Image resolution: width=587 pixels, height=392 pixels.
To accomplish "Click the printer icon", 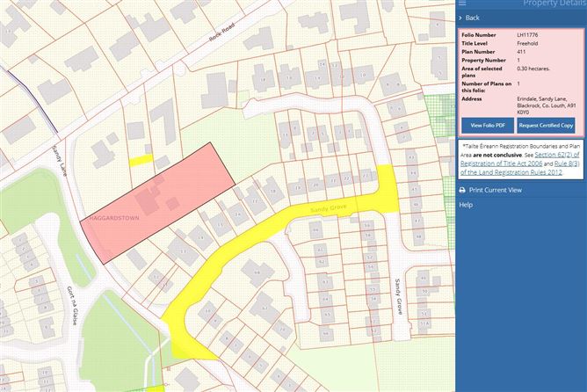I will pos(462,190).
